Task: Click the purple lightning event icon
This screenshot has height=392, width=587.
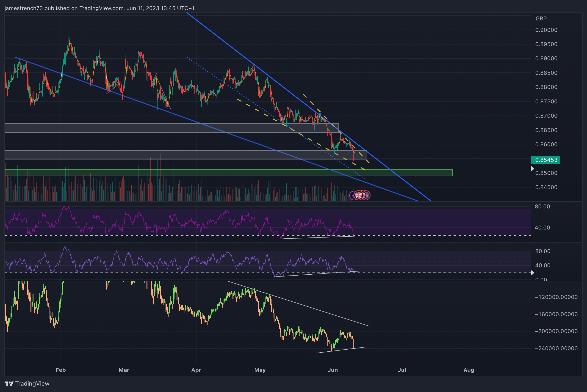Action: point(352,195)
